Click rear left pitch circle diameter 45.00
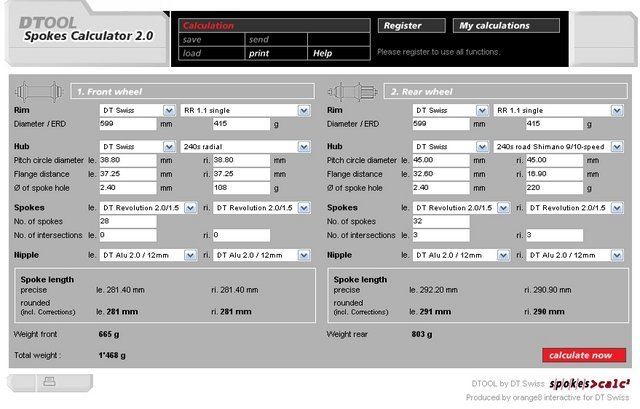Image resolution: width=640 pixels, height=409 pixels. click(x=441, y=160)
